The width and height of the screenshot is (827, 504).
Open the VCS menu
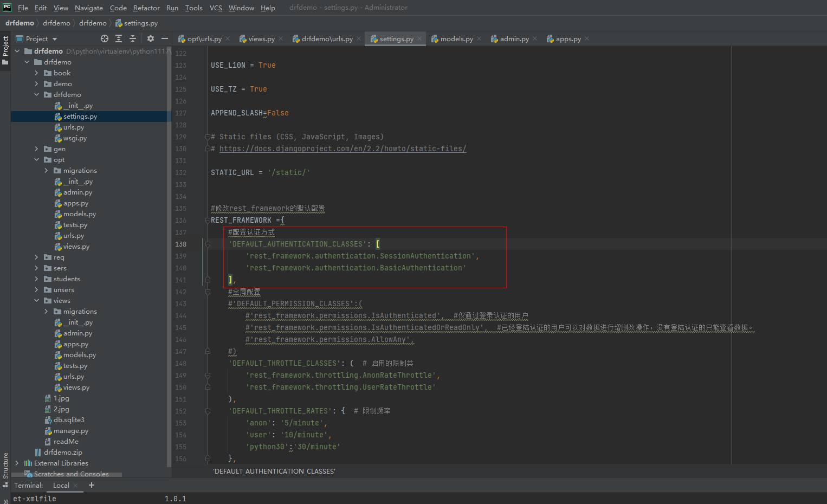216,8
